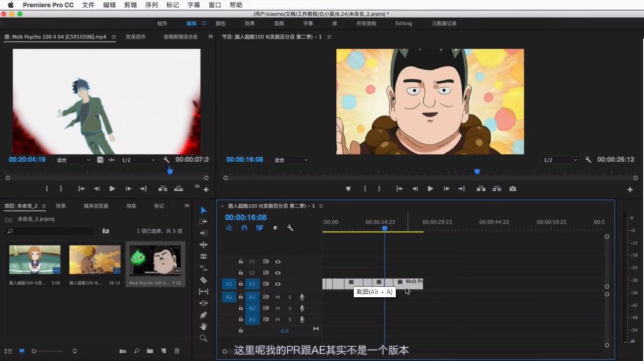Open timeline display settings wrench

click(x=290, y=228)
